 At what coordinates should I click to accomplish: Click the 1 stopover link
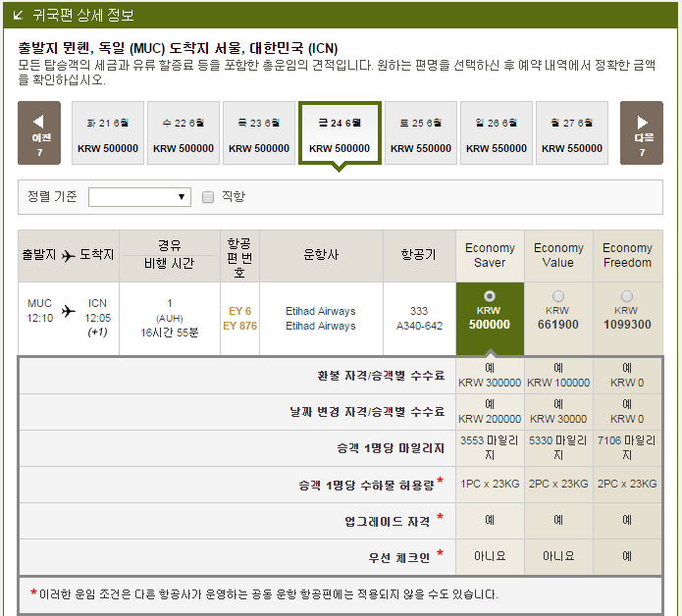[170, 303]
